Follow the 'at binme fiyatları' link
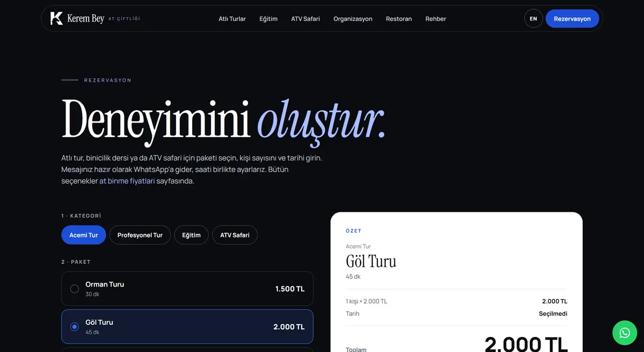The width and height of the screenshot is (644, 352). coord(127,181)
